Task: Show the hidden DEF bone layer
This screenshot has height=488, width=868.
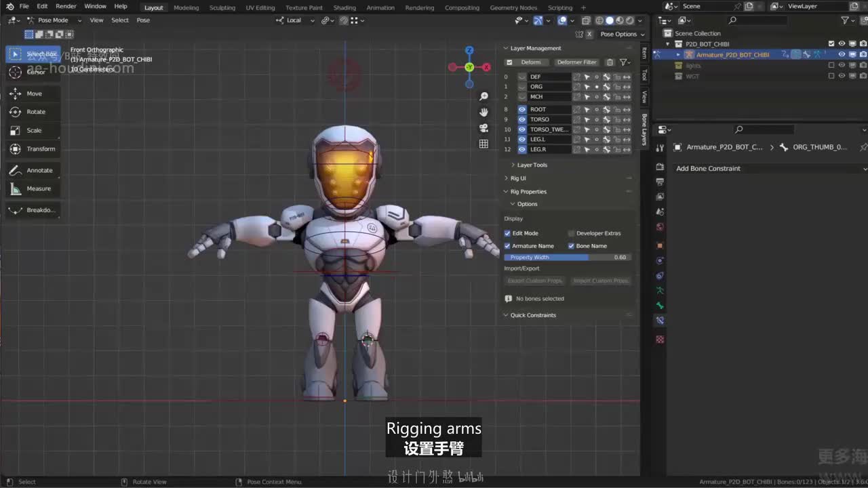Action: pyautogui.click(x=522, y=77)
